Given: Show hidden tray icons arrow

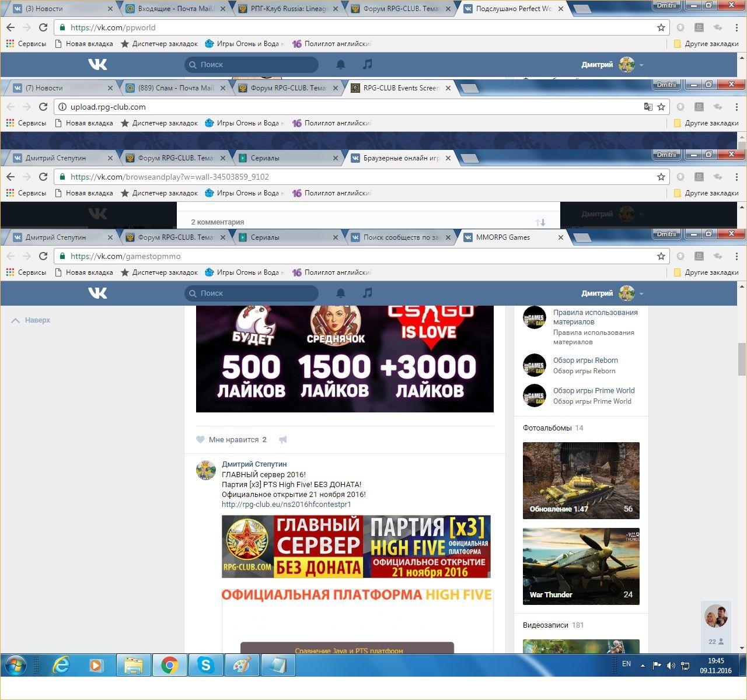Looking at the screenshot, I should coord(643,666).
